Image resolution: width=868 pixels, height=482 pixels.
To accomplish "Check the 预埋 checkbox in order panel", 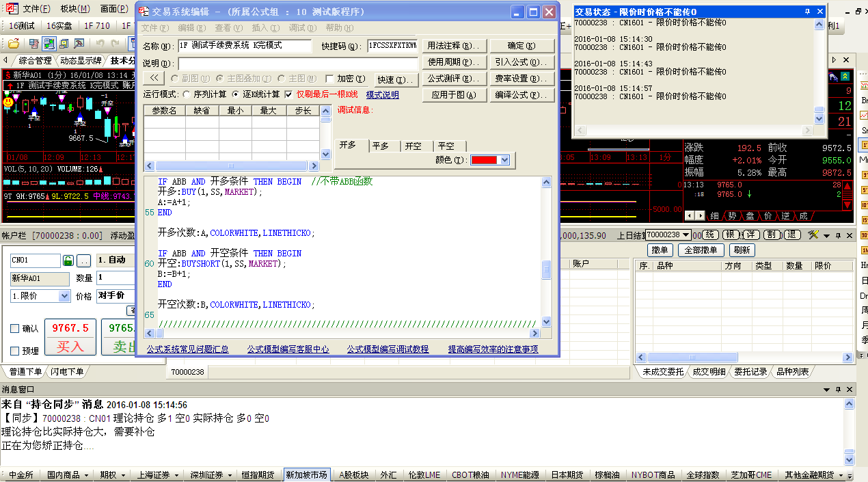I will click(x=15, y=351).
